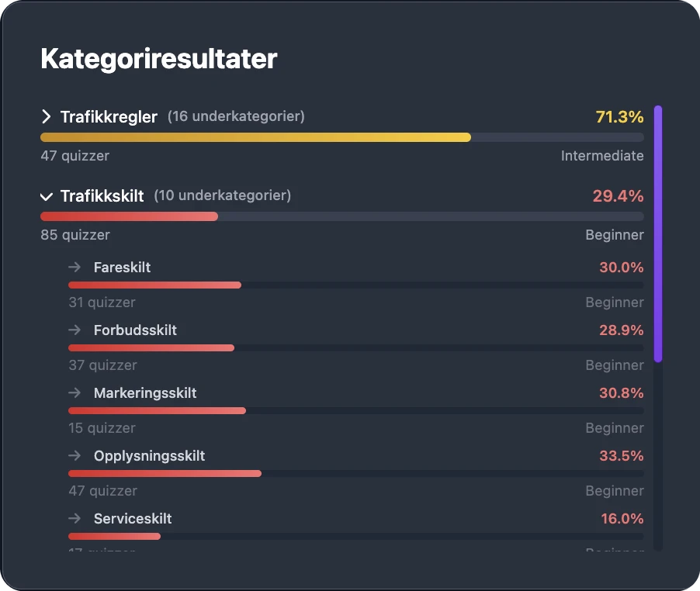Click the arrow icon next to Forbudsskilt
The image size is (700, 591).
75,330
